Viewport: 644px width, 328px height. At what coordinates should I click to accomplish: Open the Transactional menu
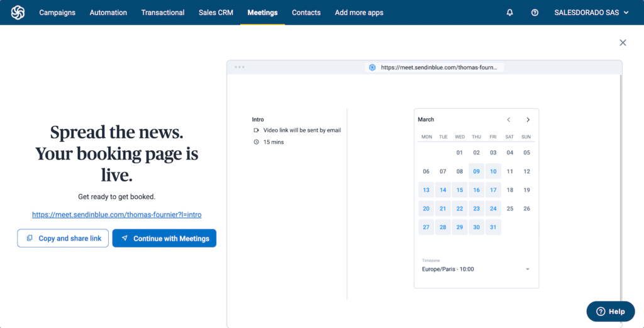tap(163, 13)
